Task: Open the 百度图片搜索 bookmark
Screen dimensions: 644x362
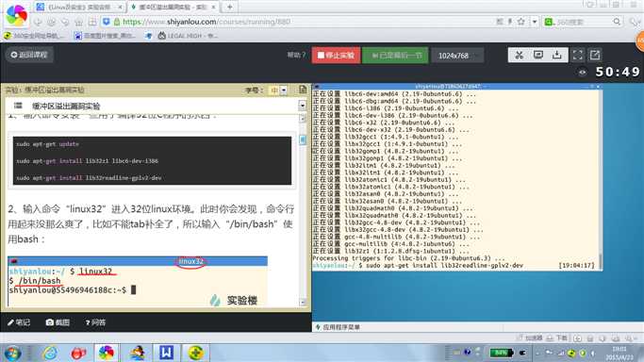Action: pos(105,36)
